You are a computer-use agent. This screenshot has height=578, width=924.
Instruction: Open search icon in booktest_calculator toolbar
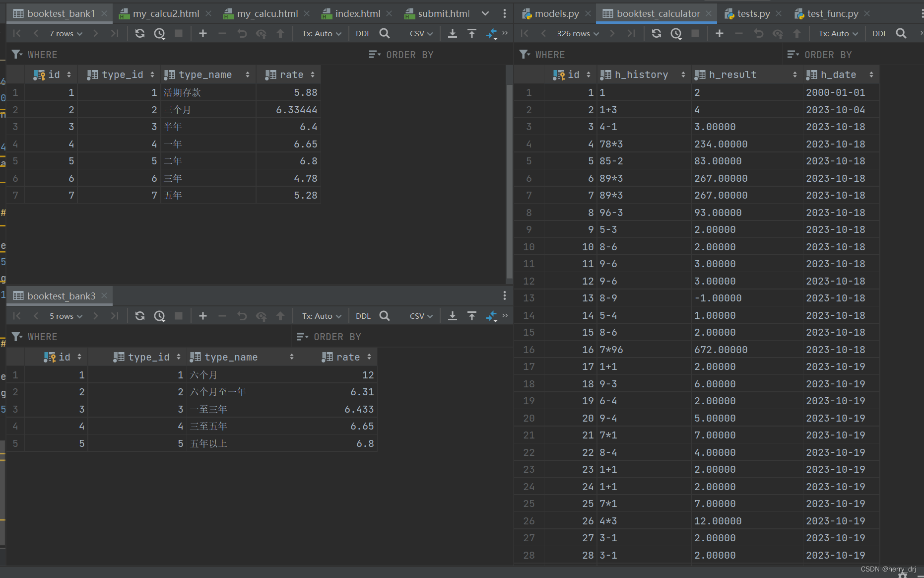coord(901,33)
